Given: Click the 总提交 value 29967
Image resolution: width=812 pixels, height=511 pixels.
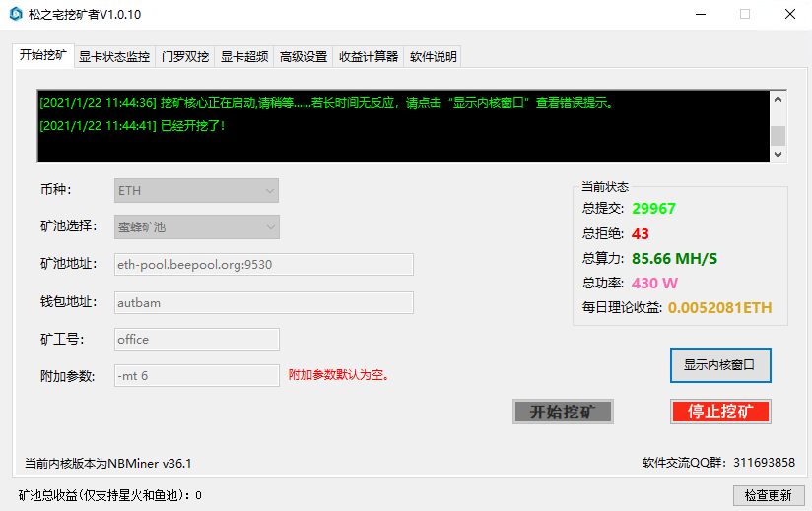Looking at the screenshot, I should point(653,209).
